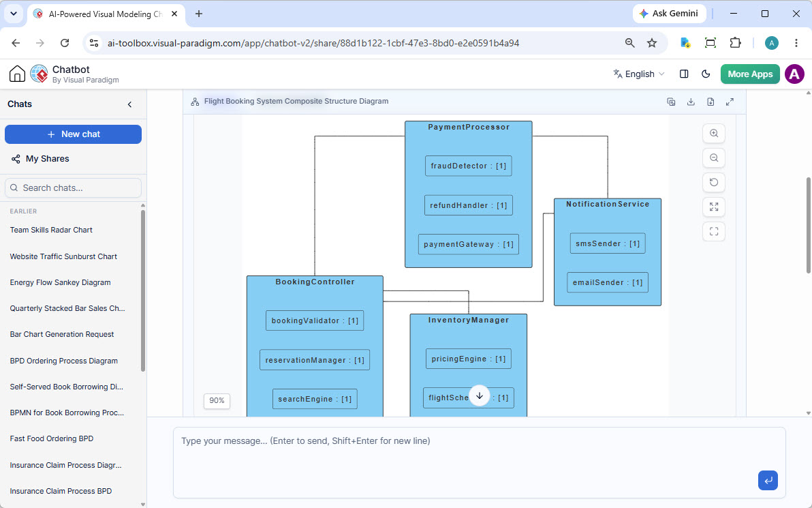Expand the diagram panel to fullscreen
This screenshot has width=812, height=508.
pyautogui.click(x=730, y=102)
